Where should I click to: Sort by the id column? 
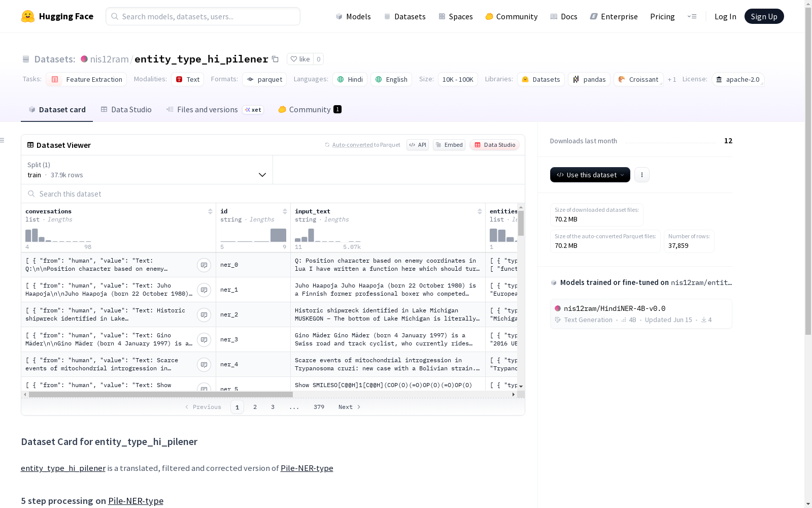pyautogui.click(x=285, y=211)
